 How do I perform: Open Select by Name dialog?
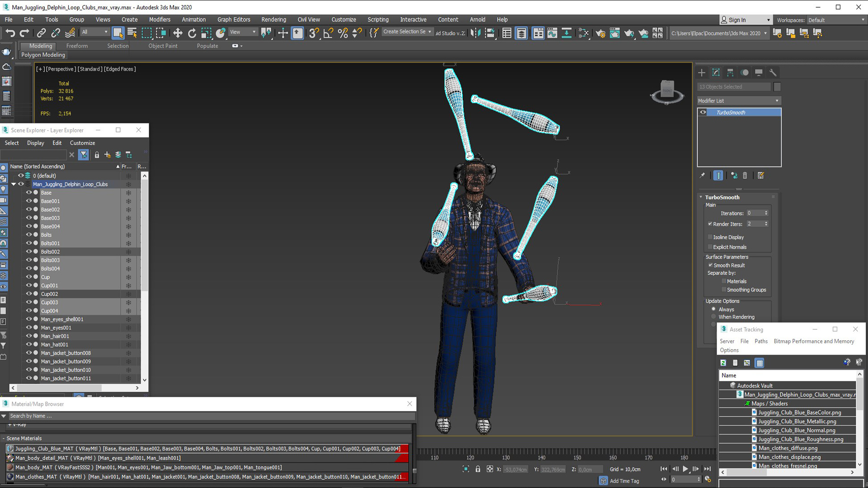132,33
